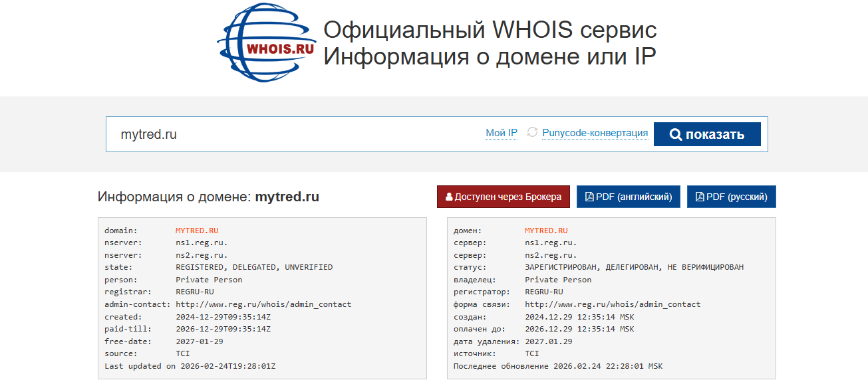
Task: Click MYTRED.RU in the Russian домен row
Action: click(546, 231)
